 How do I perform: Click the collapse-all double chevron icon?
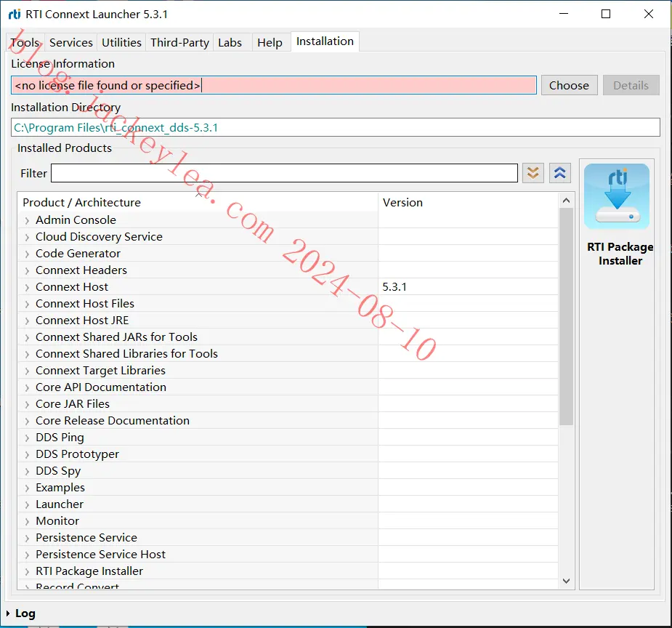559,173
